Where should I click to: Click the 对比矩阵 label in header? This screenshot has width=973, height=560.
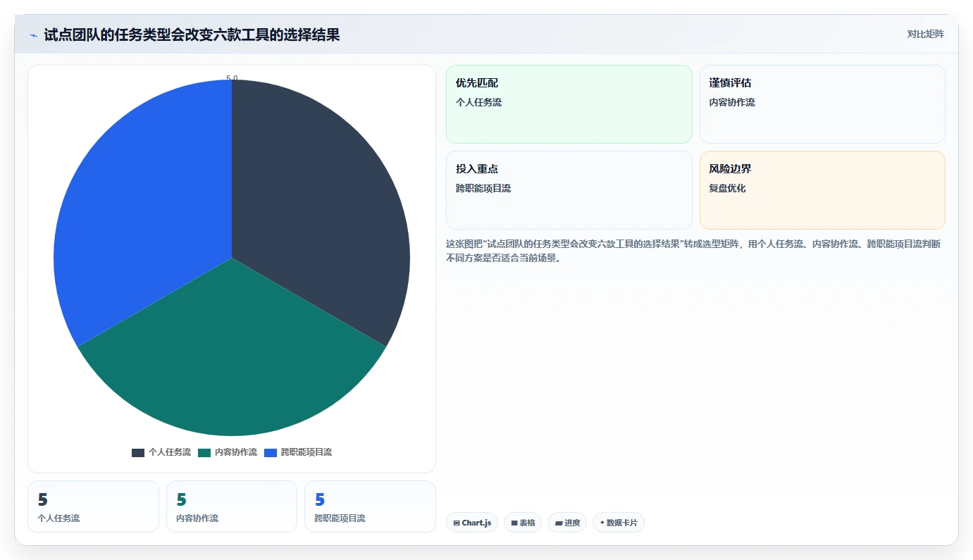(x=925, y=34)
